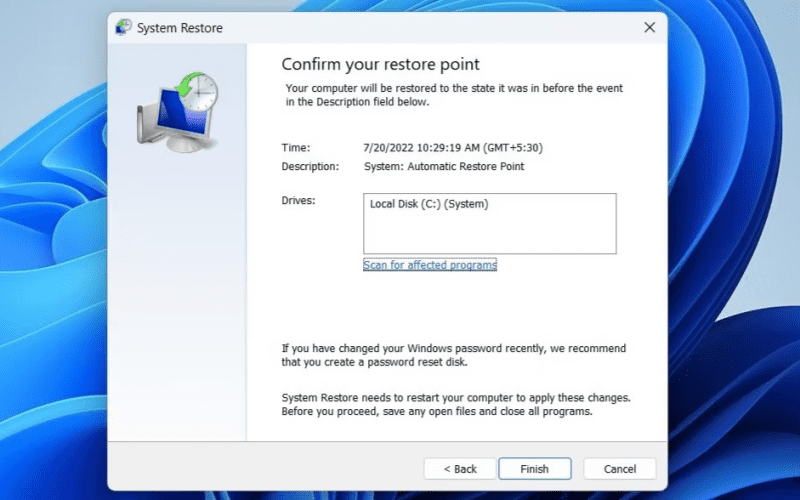Click the computer and clock restore illustration
The height and width of the screenshot is (500, 800).
178,112
